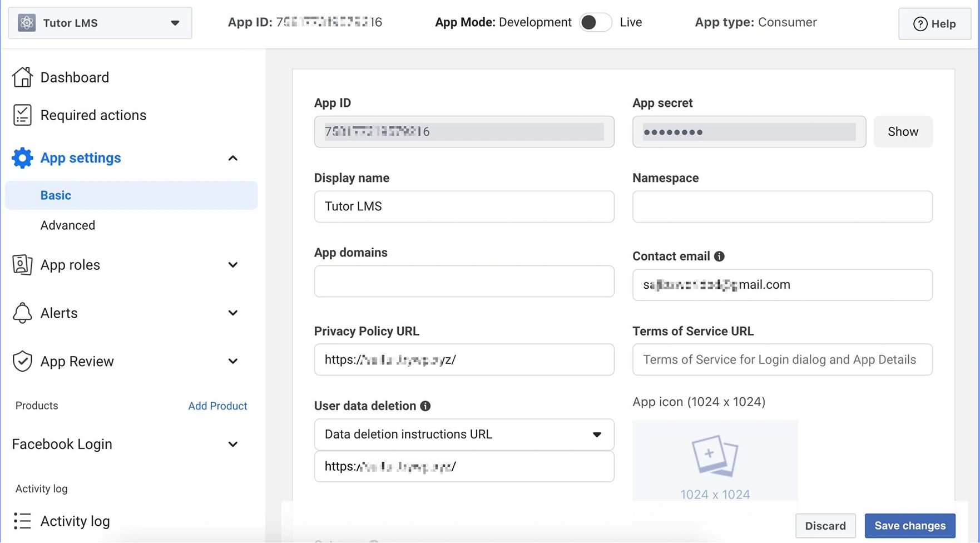
Task: Open the Required actions checklist icon
Action: click(x=22, y=115)
